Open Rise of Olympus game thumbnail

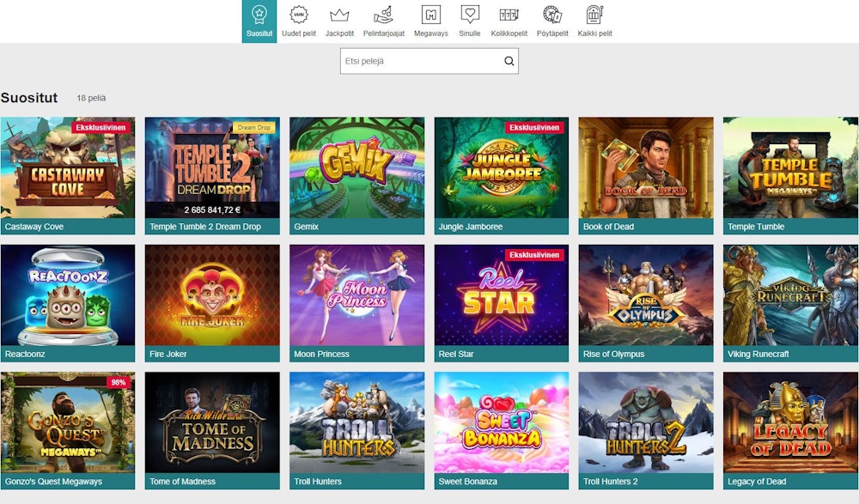coord(645,295)
